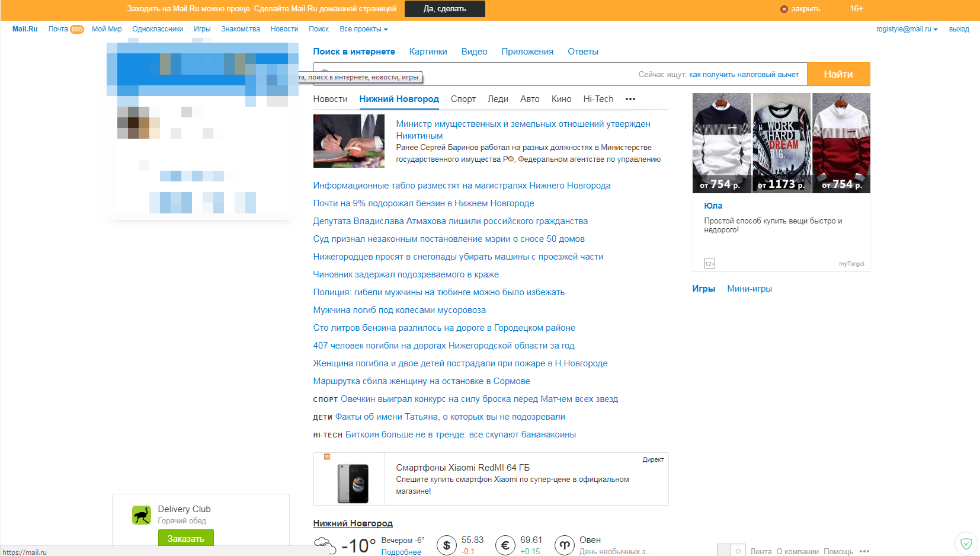
Task: Switch to Приложения search tab
Action: click(527, 52)
